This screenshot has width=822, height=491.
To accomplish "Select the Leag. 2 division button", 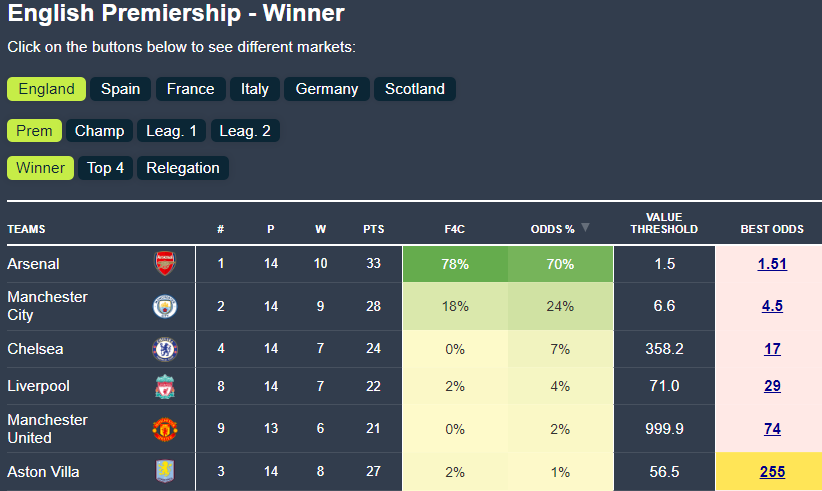I will (x=245, y=131).
